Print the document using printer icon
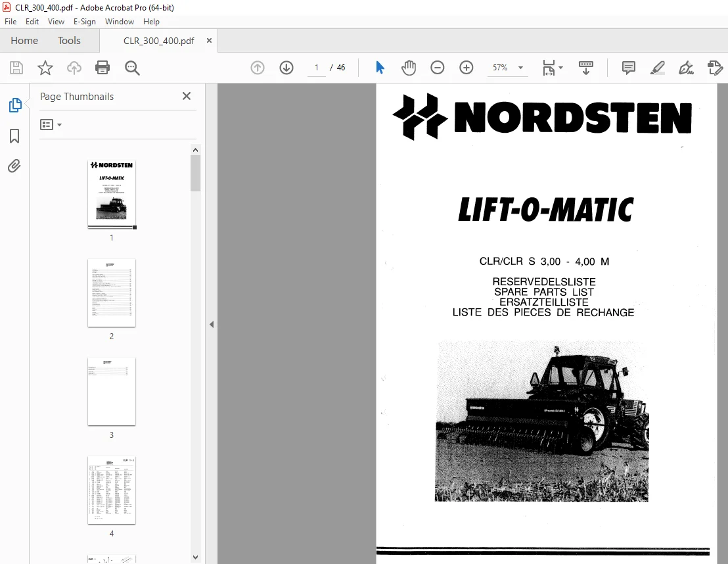The height and width of the screenshot is (564, 728). click(102, 68)
